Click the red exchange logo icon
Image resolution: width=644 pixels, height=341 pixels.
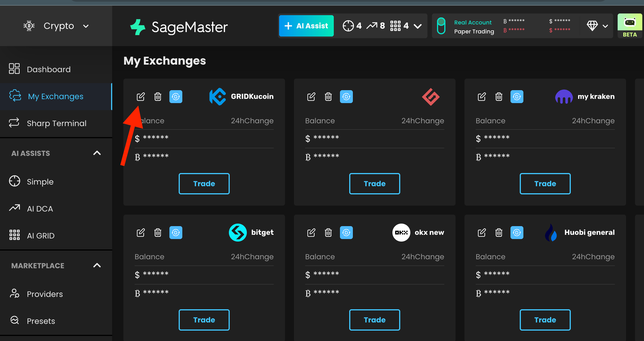point(431,97)
